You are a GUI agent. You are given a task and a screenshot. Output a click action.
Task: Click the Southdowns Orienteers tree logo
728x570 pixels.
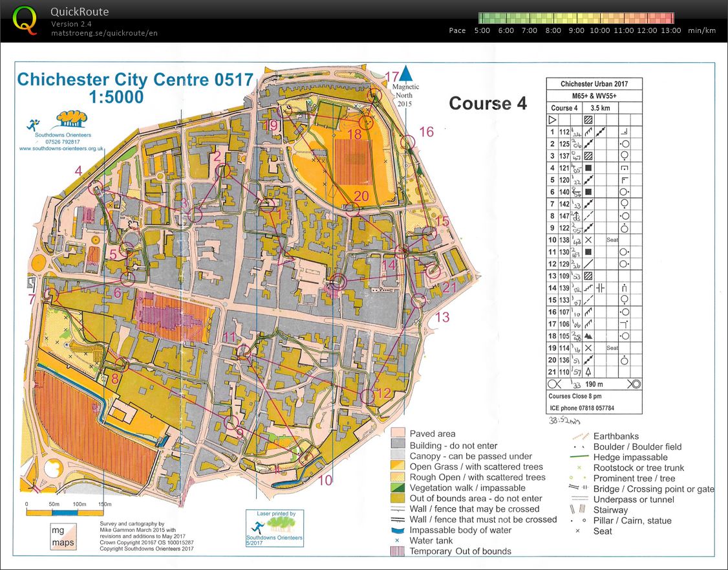point(72,119)
